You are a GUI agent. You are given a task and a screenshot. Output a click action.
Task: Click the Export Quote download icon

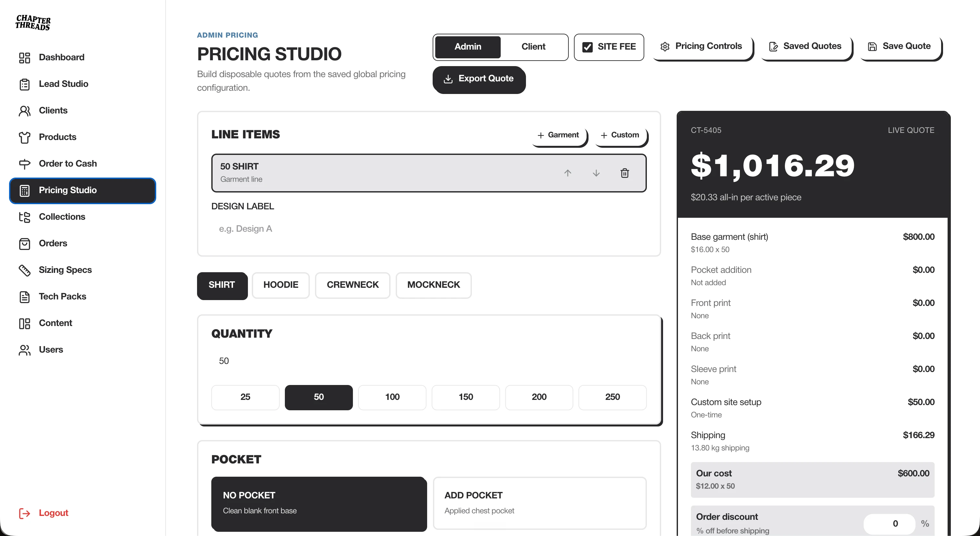[x=448, y=79]
